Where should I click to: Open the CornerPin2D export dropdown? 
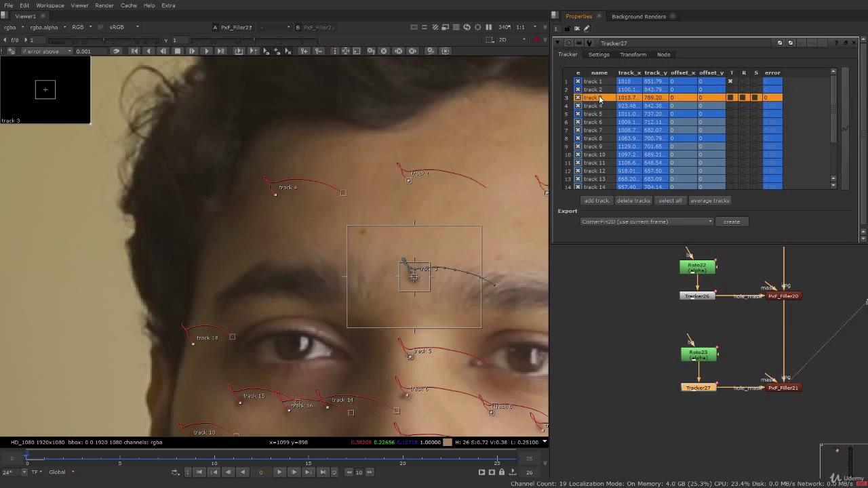click(x=647, y=222)
